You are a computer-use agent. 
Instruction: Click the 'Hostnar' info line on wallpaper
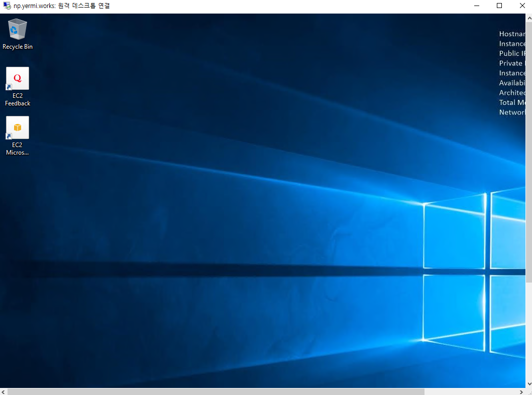(512, 34)
